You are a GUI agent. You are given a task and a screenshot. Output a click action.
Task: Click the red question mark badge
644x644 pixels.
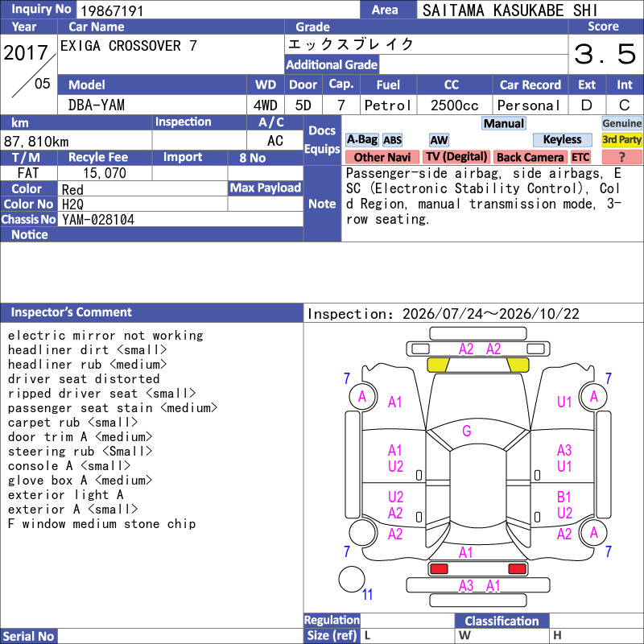[621, 157]
